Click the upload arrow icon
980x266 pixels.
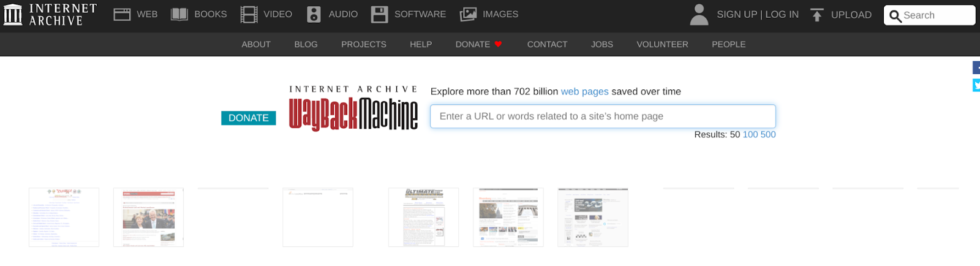817,15
